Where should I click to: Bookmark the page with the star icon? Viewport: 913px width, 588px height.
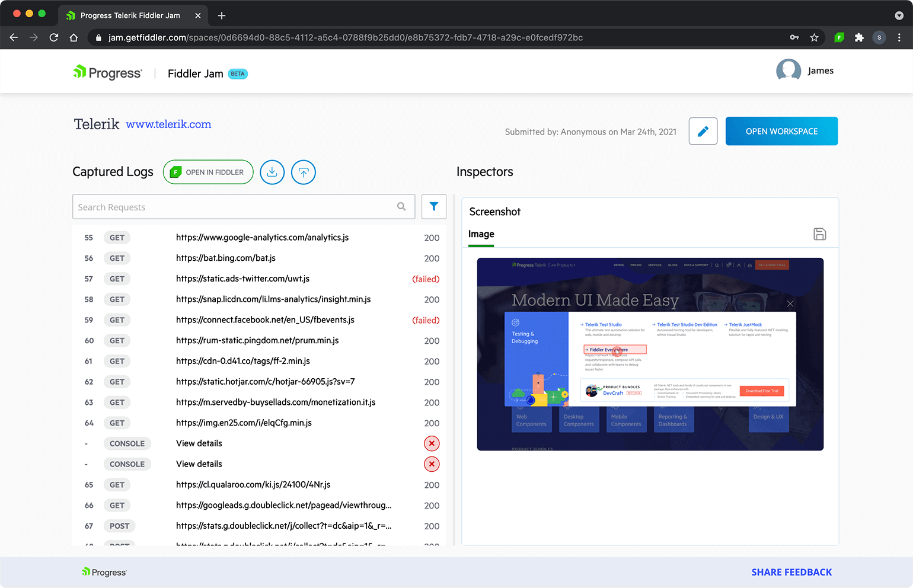click(815, 37)
